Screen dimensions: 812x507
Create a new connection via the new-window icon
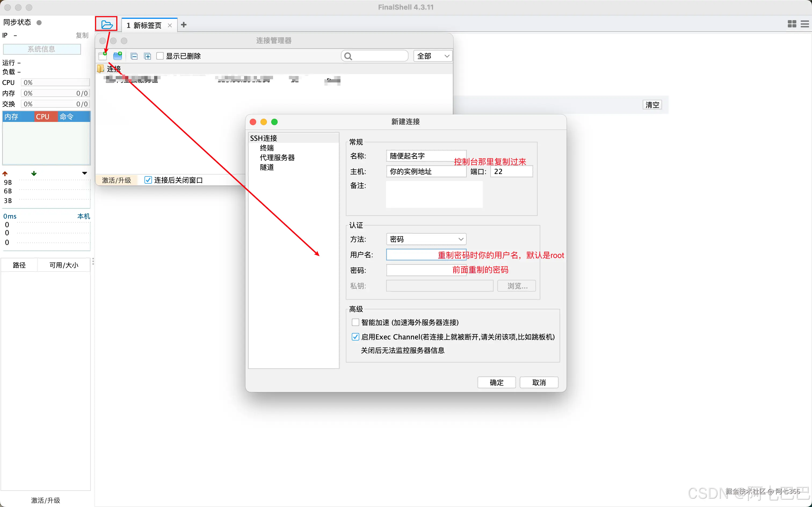point(103,56)
